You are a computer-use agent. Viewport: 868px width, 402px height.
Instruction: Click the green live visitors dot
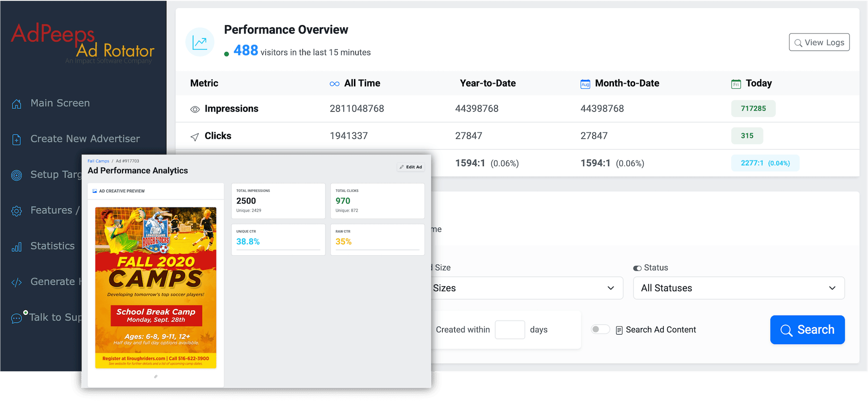tap(226, 54)
